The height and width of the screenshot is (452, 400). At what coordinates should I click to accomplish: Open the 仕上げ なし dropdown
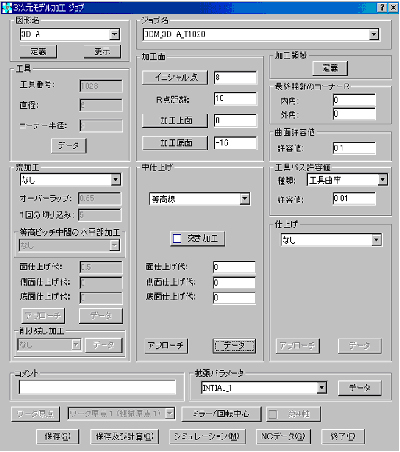376,240
